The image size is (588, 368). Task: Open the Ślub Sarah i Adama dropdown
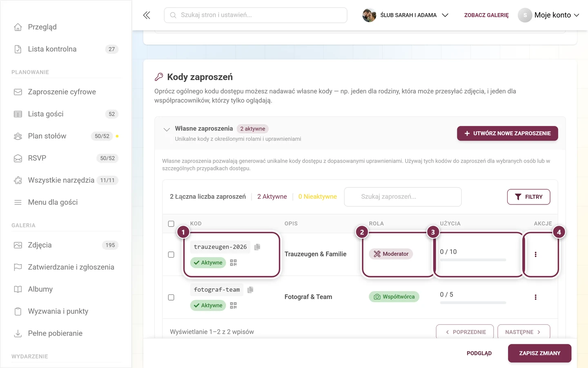(405, 15)
